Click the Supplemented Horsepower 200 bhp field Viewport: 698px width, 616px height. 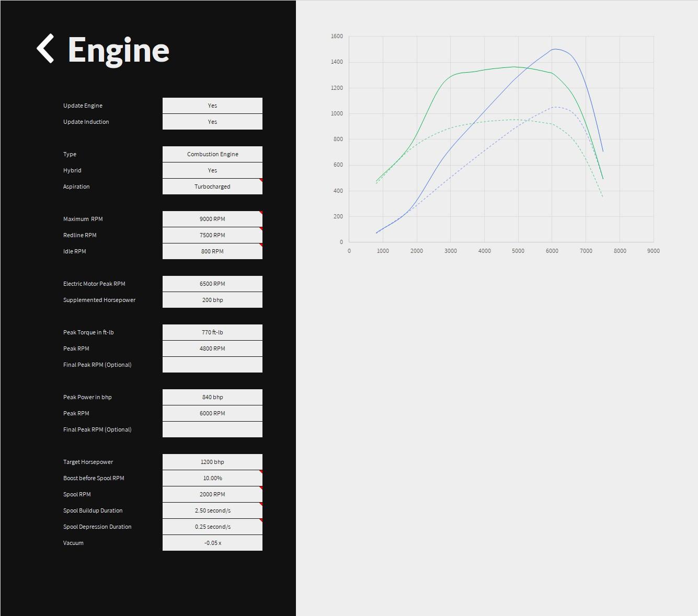tap(212, 300)
